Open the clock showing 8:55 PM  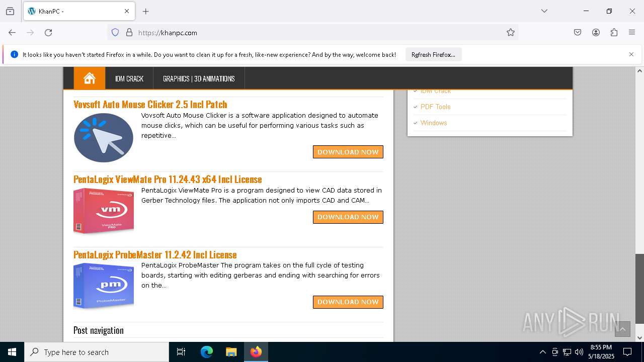click(601, 352)
